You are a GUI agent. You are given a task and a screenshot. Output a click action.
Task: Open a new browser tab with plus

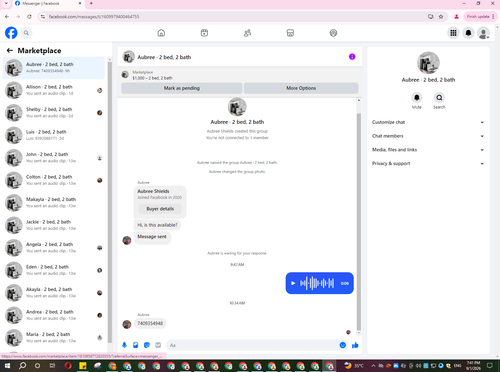point(91,3)
